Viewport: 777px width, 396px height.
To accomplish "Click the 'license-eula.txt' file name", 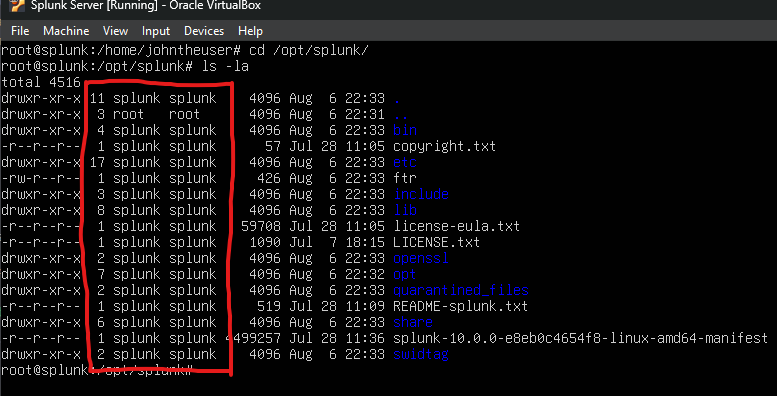I will pyautogui.click(x=456, y=226).
